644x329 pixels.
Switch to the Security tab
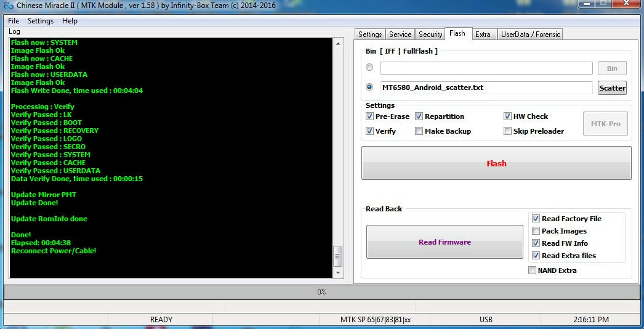coord(430,35)
